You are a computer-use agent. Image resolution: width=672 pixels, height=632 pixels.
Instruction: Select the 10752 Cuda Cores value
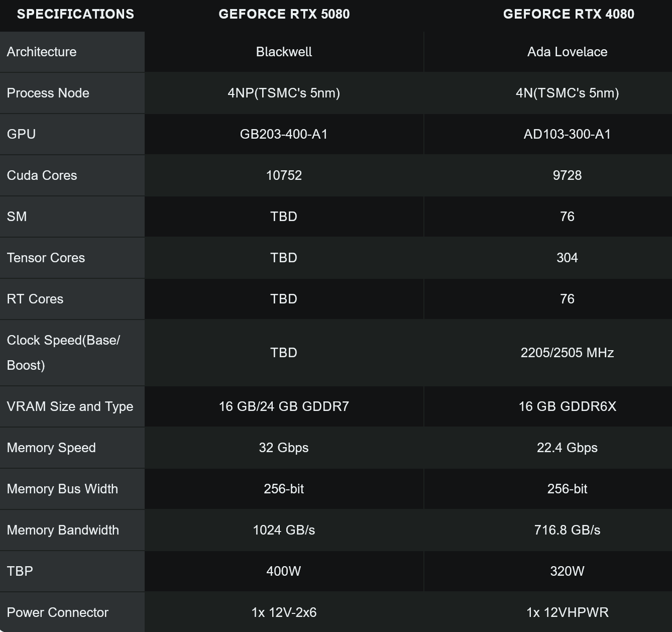click(284, 175)
